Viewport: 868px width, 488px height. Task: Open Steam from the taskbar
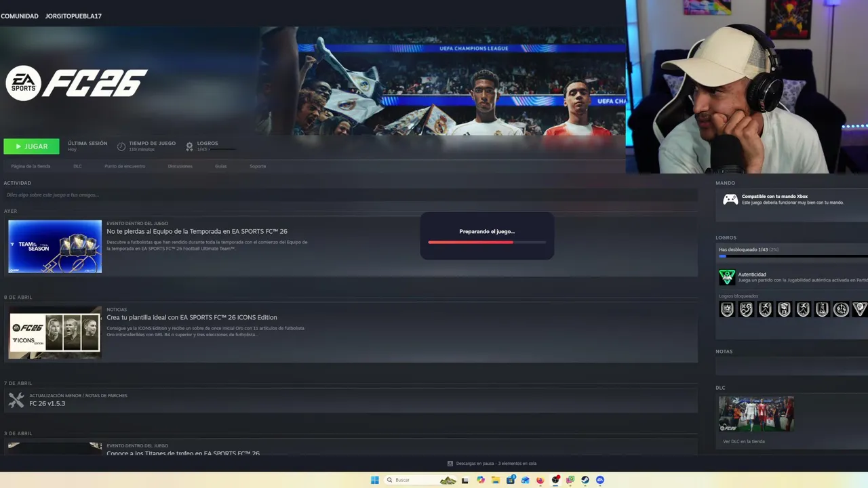pos(585,480)
